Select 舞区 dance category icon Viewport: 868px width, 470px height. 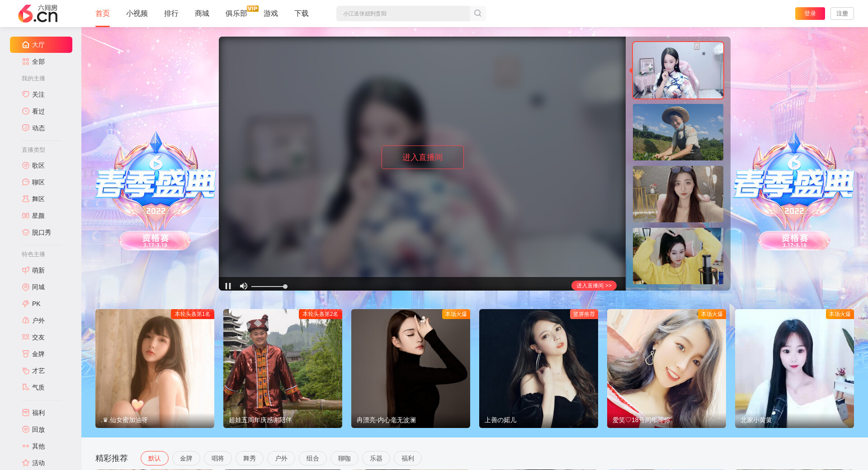(x=26, y=199)
